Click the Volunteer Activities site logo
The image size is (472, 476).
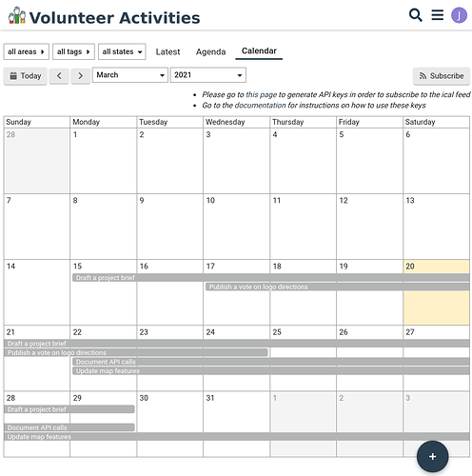point(105,16)
